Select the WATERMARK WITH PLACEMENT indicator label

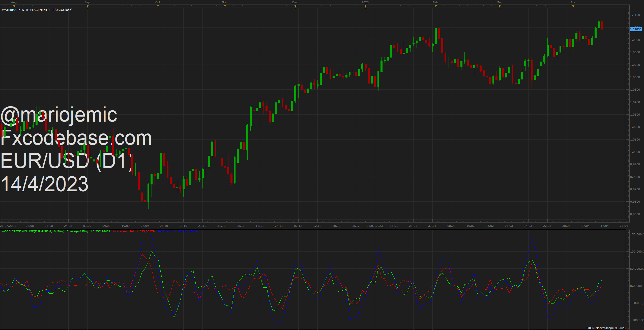tap(37, 10)
